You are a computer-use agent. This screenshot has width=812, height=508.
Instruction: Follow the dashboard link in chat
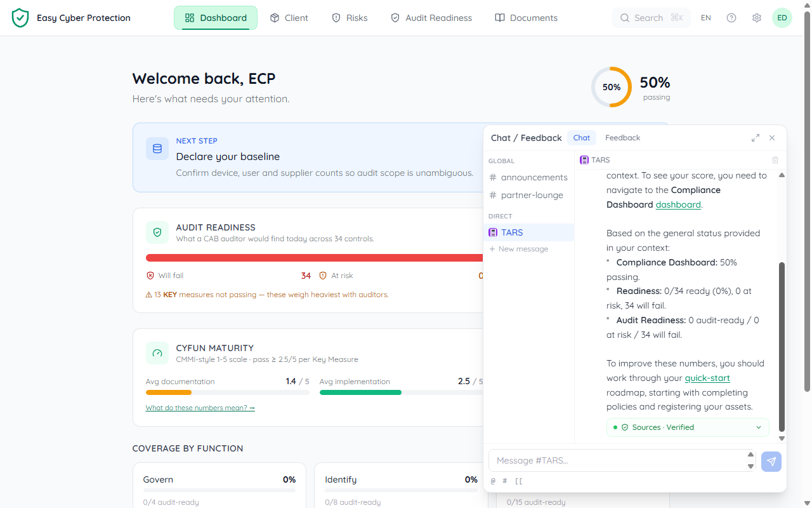coord(678,204)
